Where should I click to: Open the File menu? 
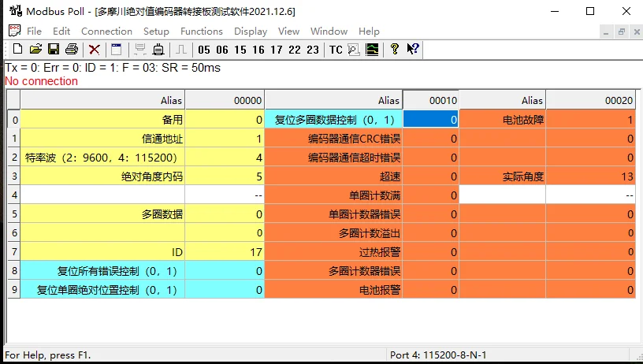tap(34, 32)
